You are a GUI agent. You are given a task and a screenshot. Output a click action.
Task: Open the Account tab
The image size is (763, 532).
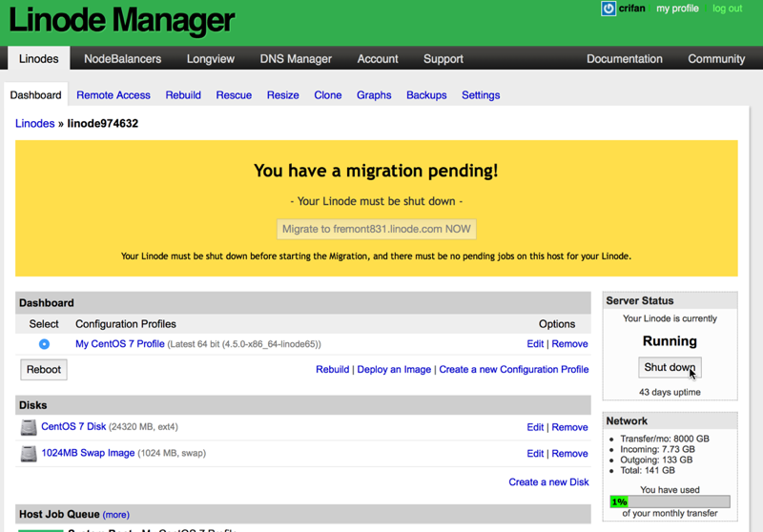(378, 59)
